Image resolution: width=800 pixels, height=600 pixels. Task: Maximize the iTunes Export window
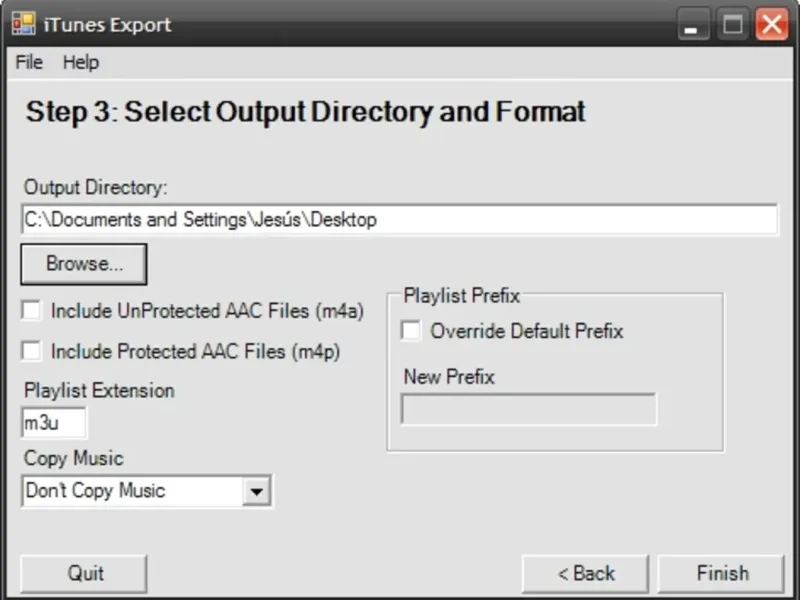click(732, 25)
